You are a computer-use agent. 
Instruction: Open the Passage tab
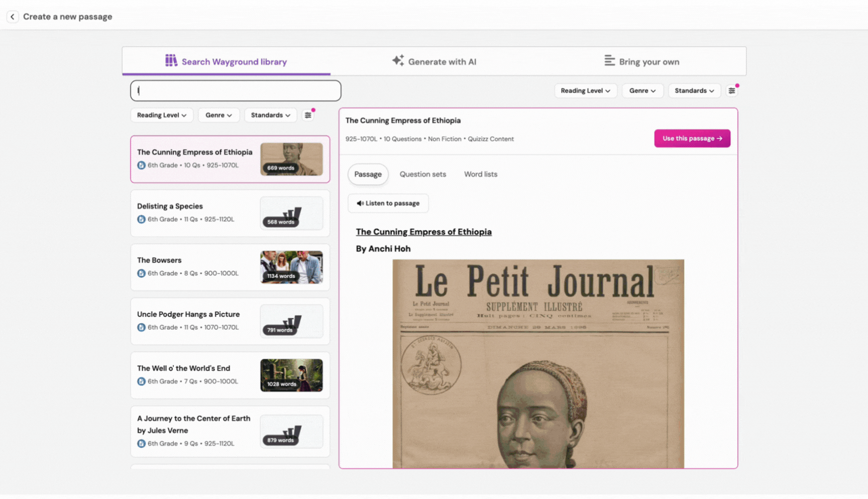368,174
